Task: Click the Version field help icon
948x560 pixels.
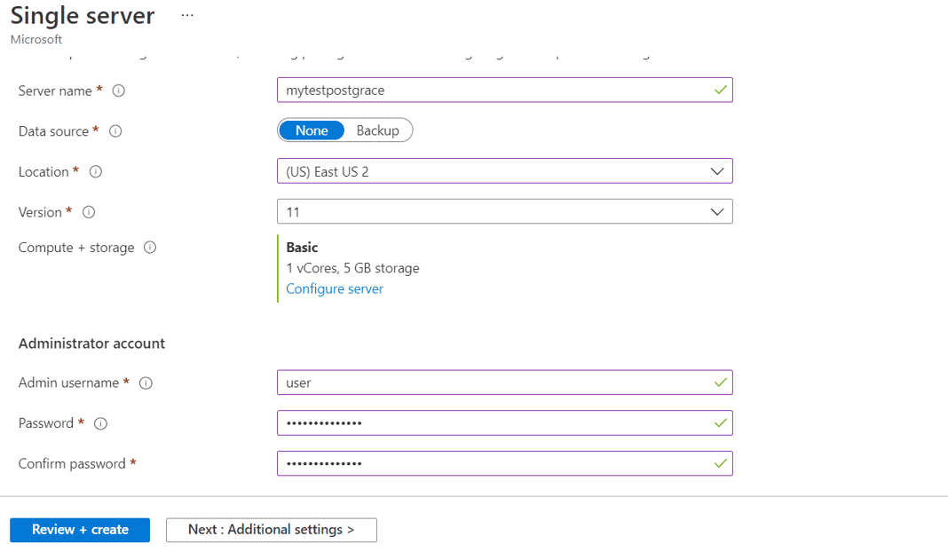Action: tap(88, 212)
